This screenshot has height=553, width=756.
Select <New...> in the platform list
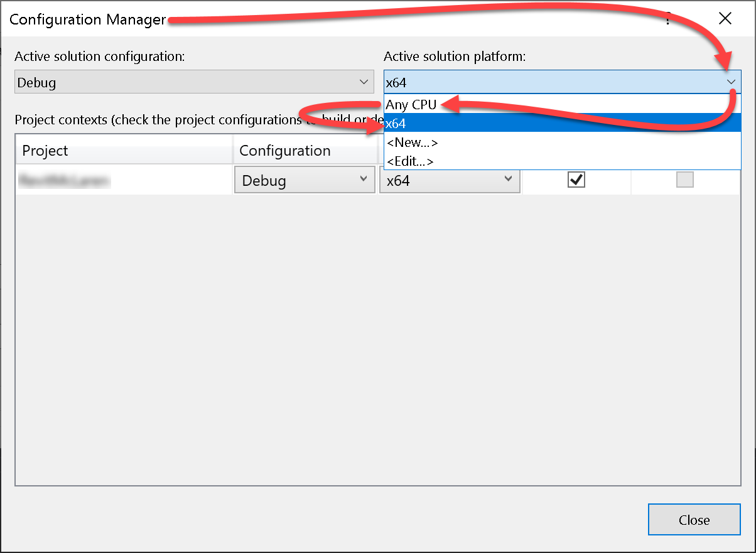pos(413,142)
